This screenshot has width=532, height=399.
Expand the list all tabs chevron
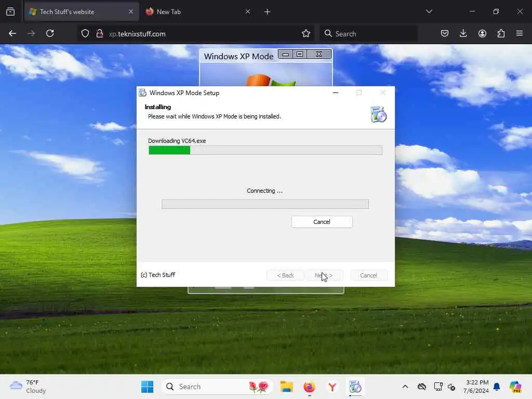(429, 11)
